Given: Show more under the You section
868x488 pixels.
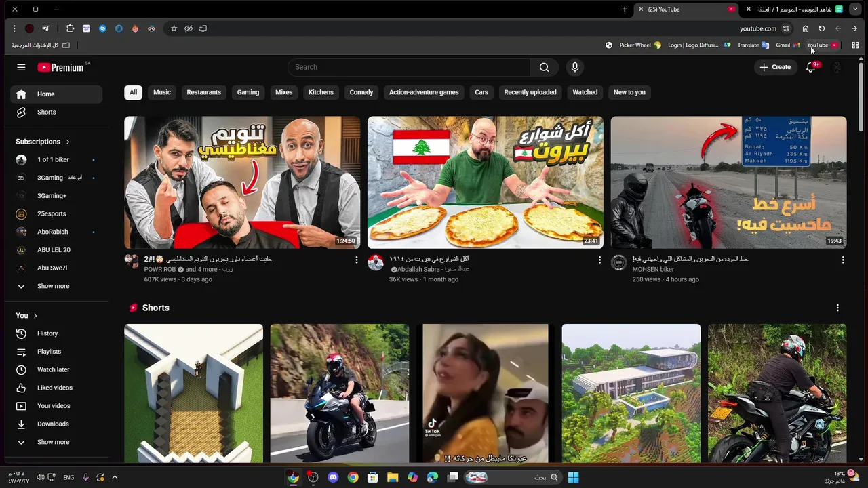Looking at the screenshot, I should pos(56,442).
